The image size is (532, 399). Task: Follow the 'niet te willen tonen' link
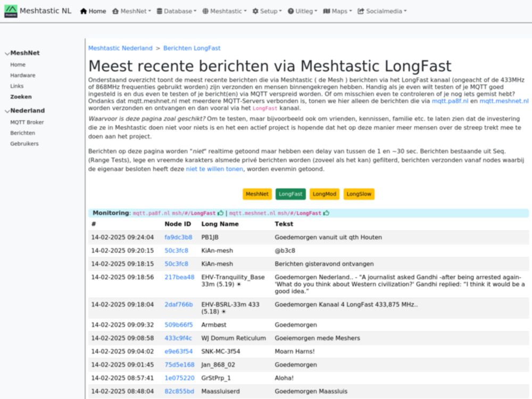(214, 169)
